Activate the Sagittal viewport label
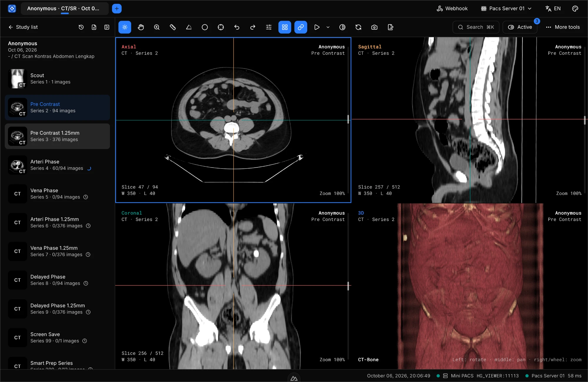 [370, 47]
